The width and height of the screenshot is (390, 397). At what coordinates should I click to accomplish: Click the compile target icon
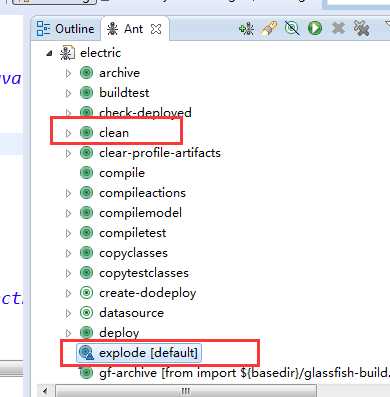tap(86, 173)
